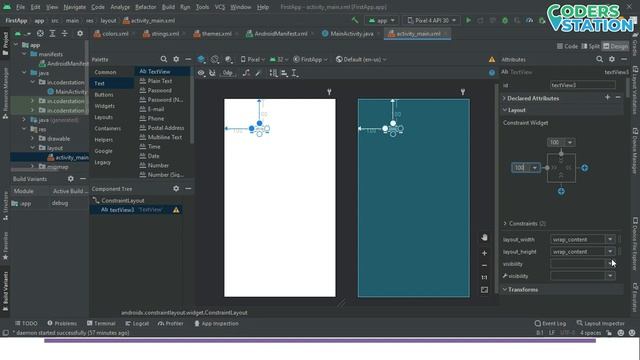Viewport: 640px width, 360px height.
Task: Click the Attributes panel warning triangle icon
Action: pos(492,60)
